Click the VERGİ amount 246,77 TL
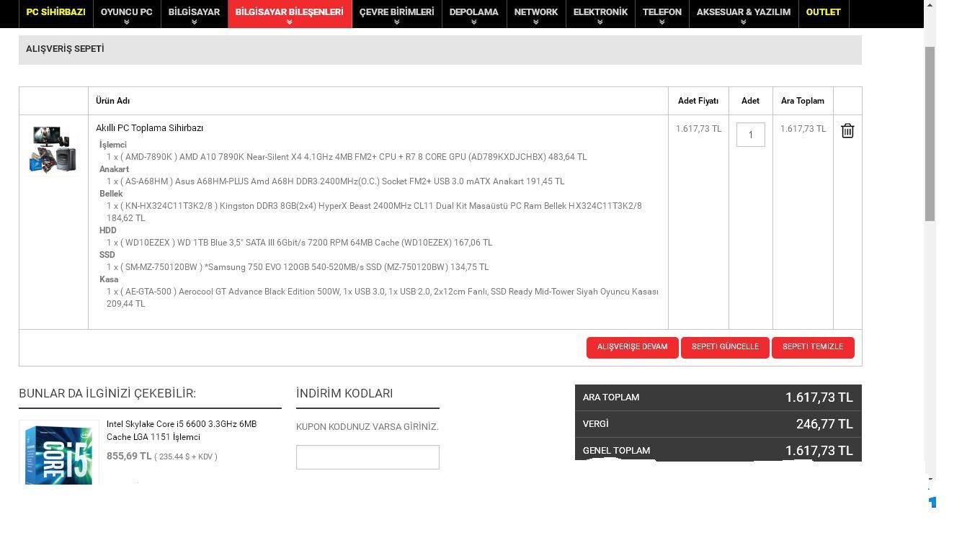 click(824, 424)
